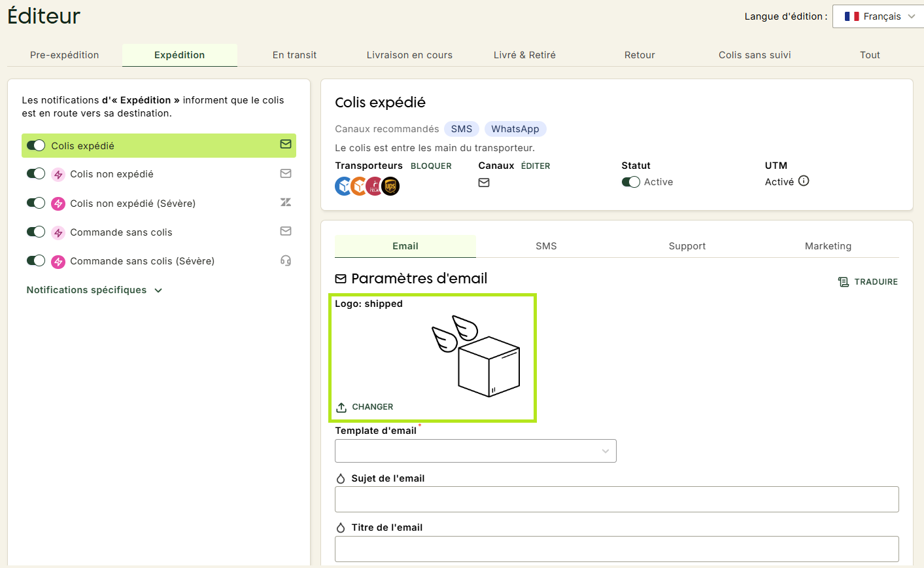Screen dimensions: 924x568
Task: Click the email icon on Commande sans colis row
Action: click(286, 231)
